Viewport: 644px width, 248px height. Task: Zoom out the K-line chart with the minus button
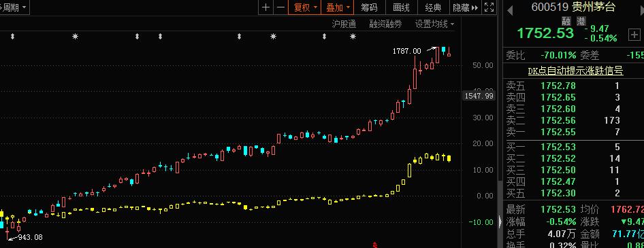pyautogui.click(x=280, y=7)
